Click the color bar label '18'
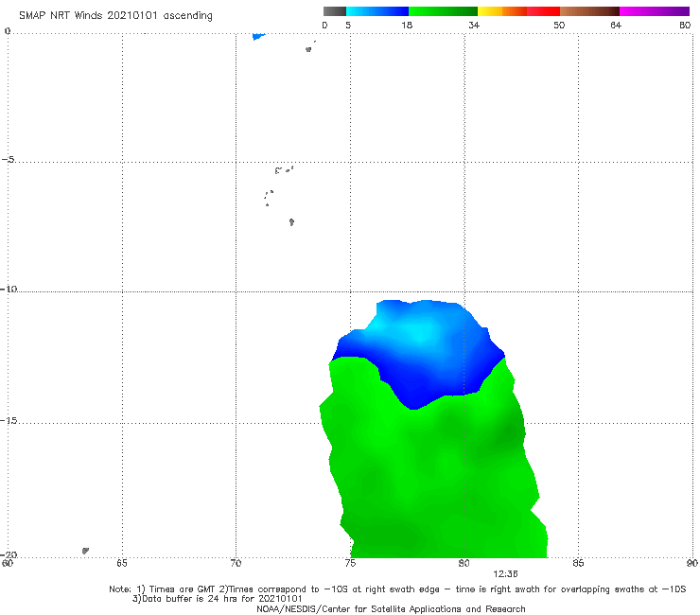This screenshot has height=615, width=700. coord(407,25)
